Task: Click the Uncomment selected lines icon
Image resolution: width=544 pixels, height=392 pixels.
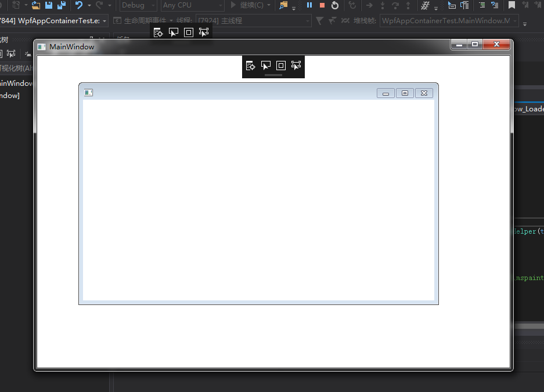Action: click(495, 5)
